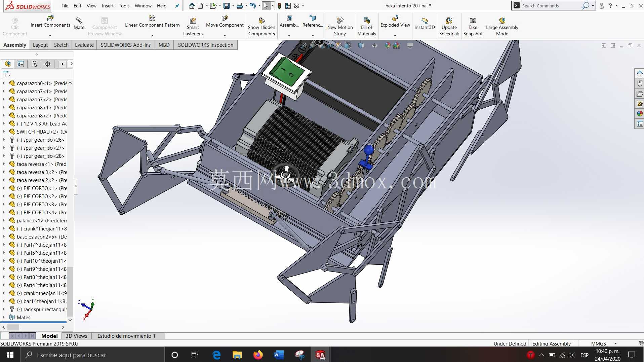The height and width of the screenshot is (362, 644).
Task: Launch New Motion Study
Action: pos(340,27)
